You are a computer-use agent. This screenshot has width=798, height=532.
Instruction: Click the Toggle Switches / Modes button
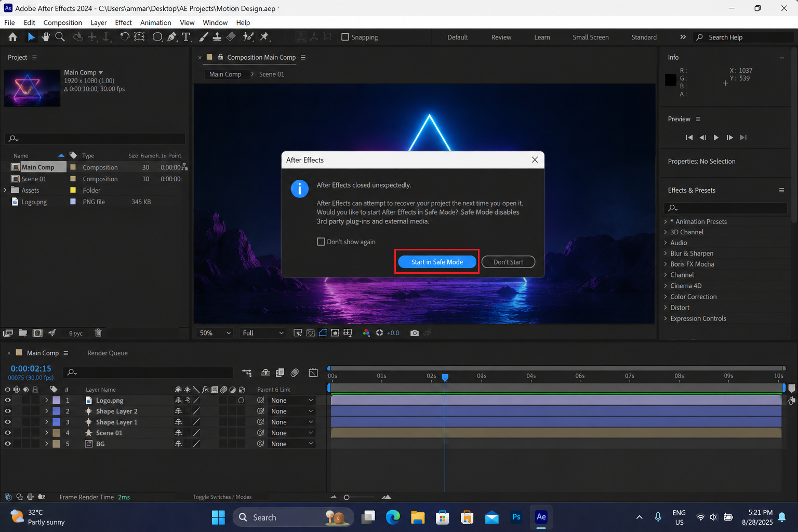222,497
